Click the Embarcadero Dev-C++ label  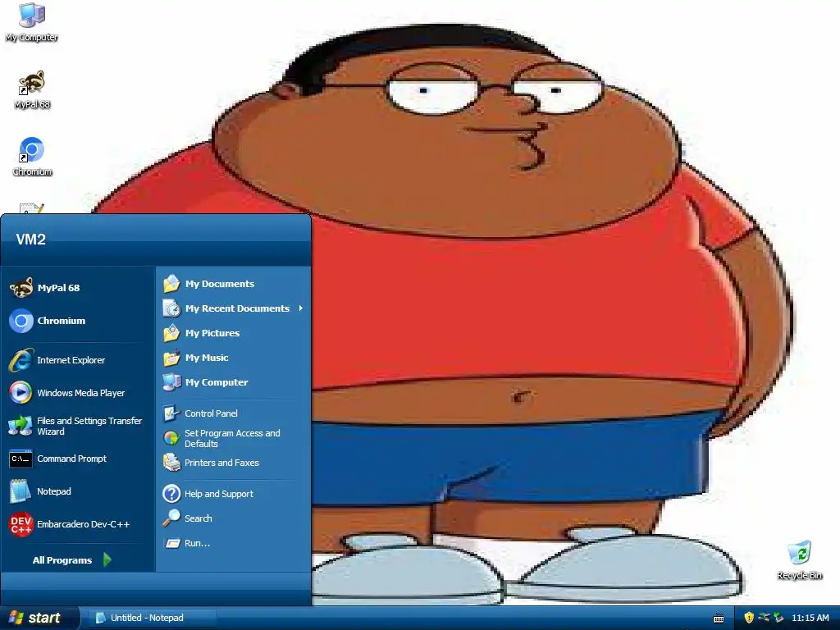[83, 524]
